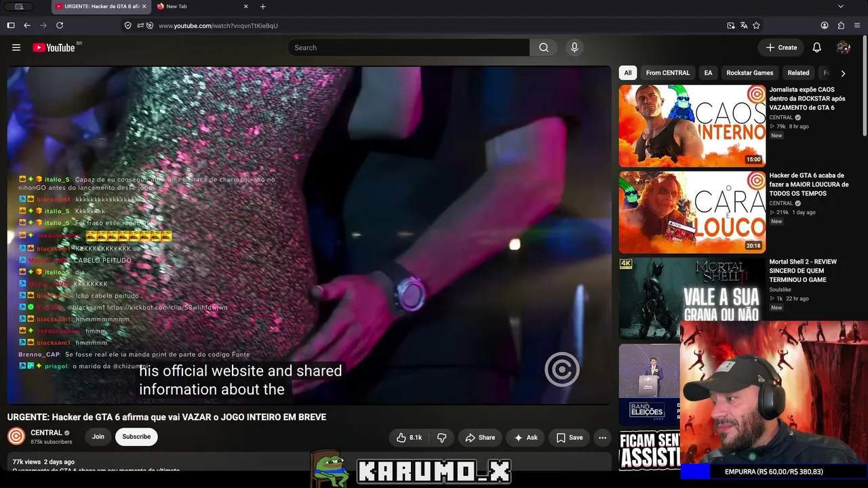This screenshot has width=868, height=488.
Task: Filter recommendations by EA chip
Action: tap(708, 73)
